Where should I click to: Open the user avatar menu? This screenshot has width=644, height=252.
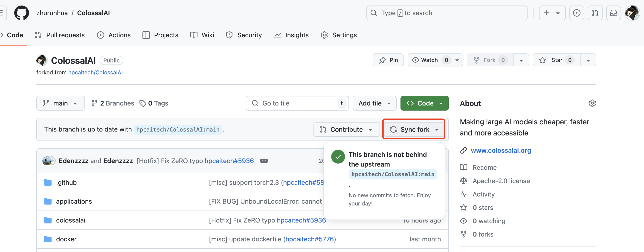632,13
